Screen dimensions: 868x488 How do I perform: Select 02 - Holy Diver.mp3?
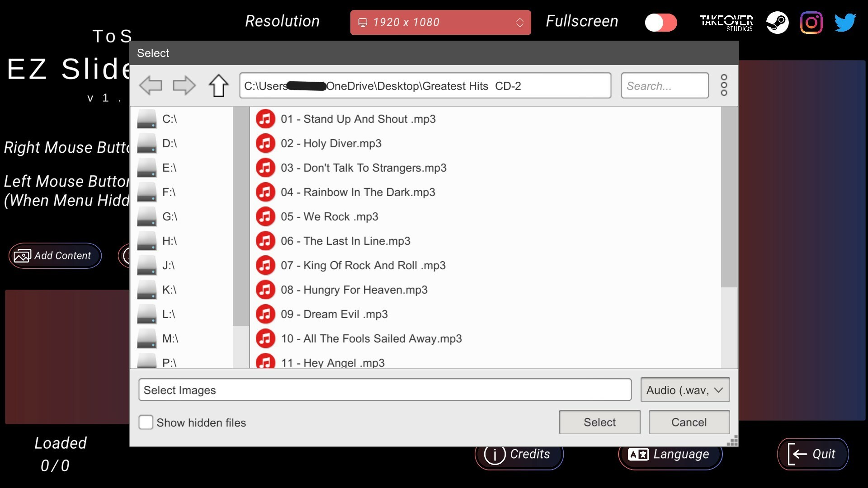(x=331, y=143)
